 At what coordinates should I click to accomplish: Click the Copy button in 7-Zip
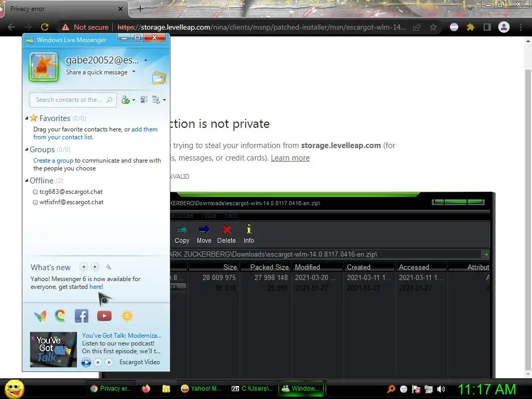[x=182, y=234]
